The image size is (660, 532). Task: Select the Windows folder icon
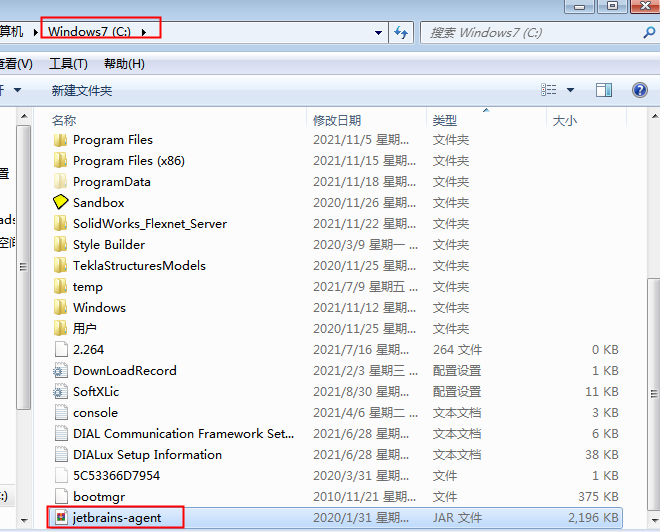61,308
